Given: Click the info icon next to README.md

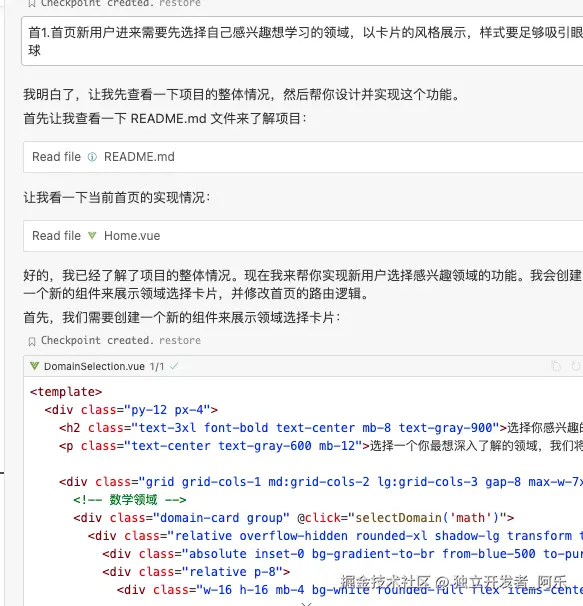Looking at the screenshot, I should [92, 157].
